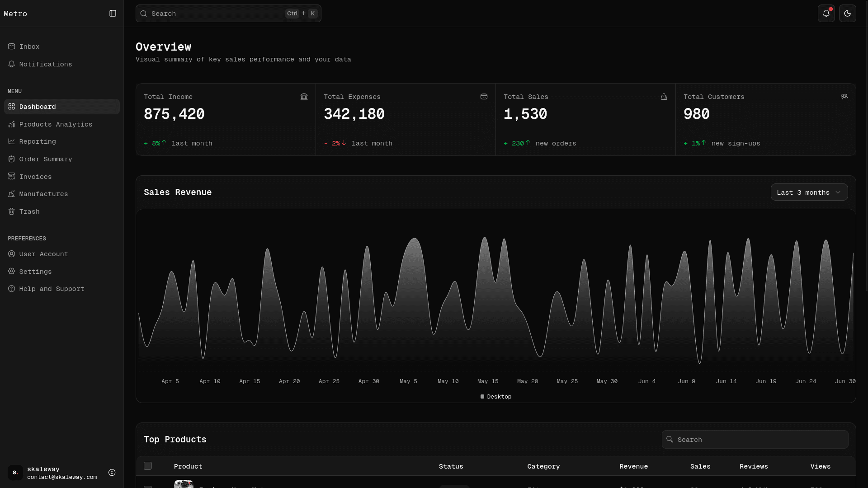Open the Inbox link

[29, 47]
